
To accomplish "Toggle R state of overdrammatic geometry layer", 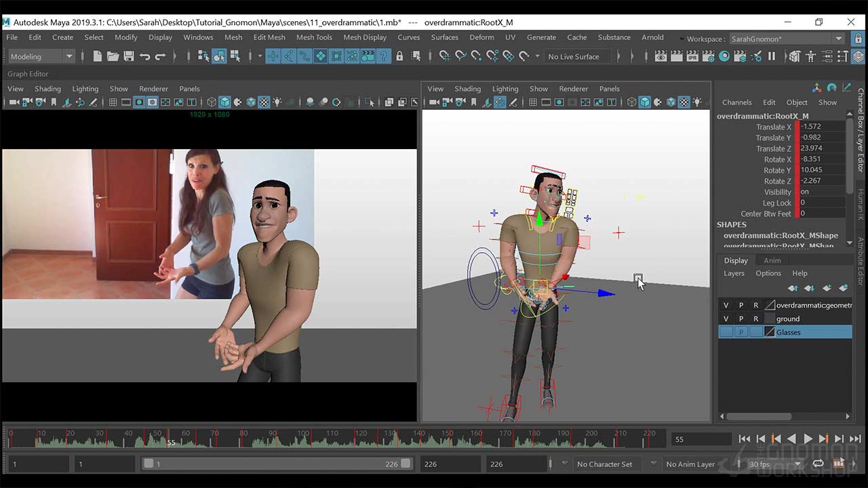I will (x=755, y=305).
